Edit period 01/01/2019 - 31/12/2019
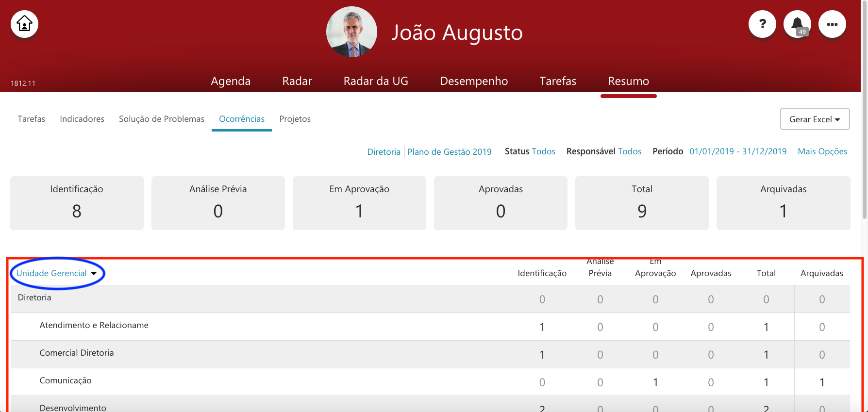The height and width of the screenshot is (412, 868). coord(738,151)
